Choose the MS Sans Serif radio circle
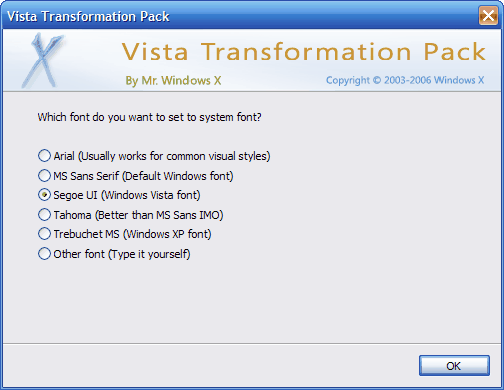This screenshot has height=390, width=504. (x=44, y=175)
